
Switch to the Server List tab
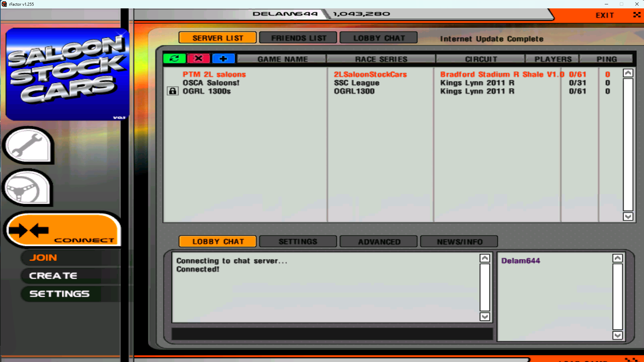coord(218,38)
